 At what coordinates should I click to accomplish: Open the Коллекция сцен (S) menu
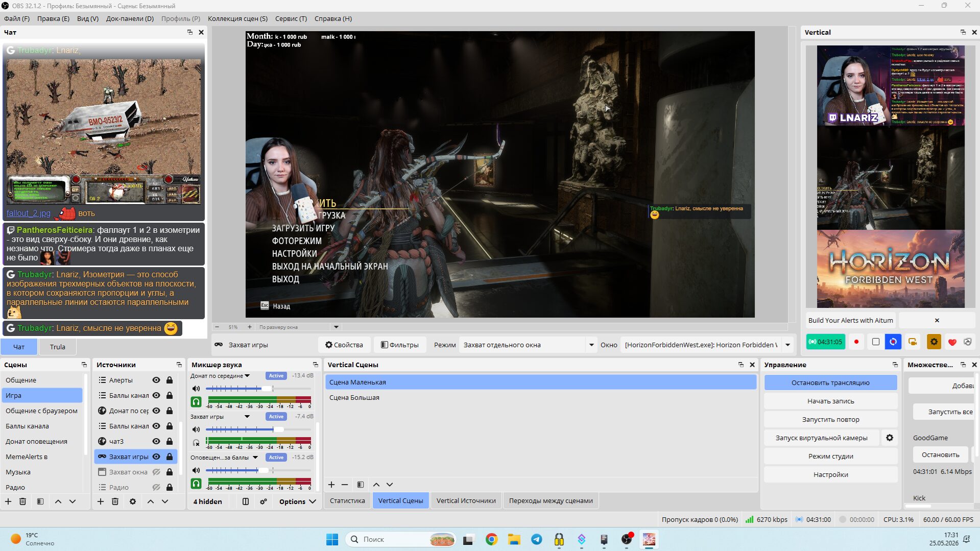[237, 18]
